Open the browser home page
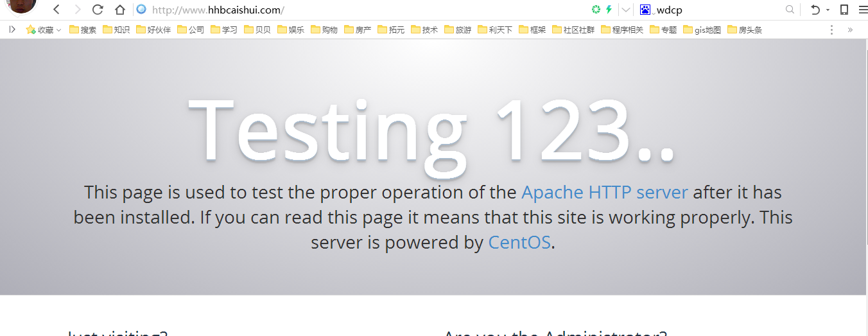The height and width of the screenshot is (336, 868). (x=119, y=10)
